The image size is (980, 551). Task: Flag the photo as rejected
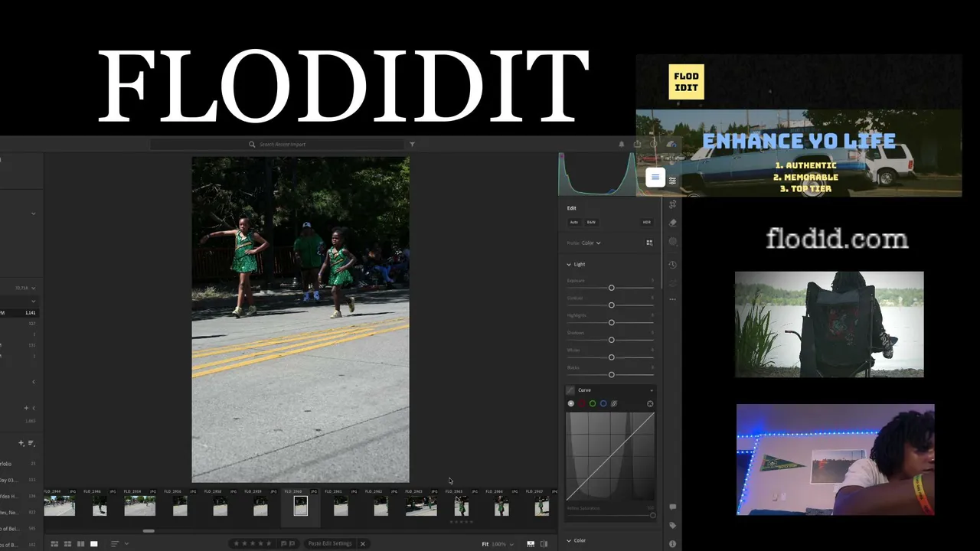pyautogui.click(x=292, y=543)
